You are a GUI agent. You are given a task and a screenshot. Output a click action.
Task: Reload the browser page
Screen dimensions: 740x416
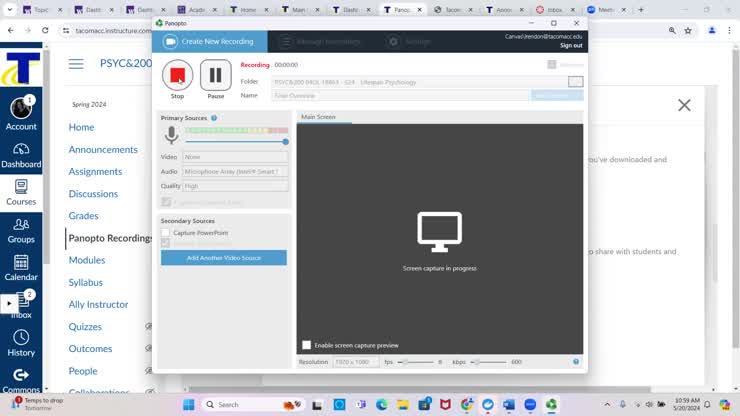point(45,30)
